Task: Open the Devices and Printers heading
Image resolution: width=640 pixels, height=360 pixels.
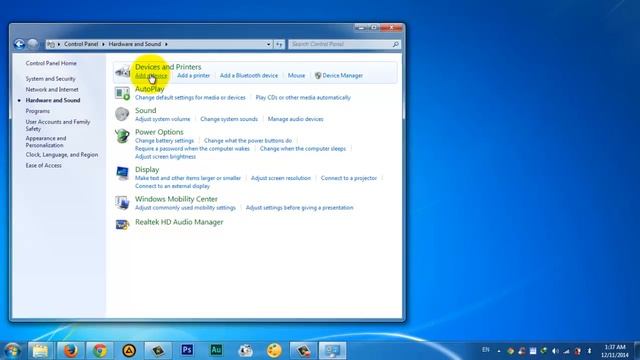Action: click(x=168, y=67)
